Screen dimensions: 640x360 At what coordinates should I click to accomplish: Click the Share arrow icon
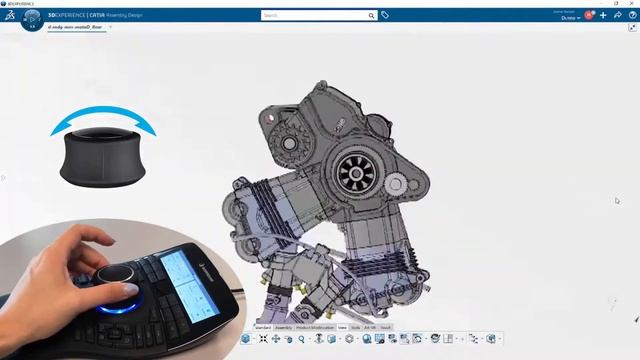click(x=618, y=15)
